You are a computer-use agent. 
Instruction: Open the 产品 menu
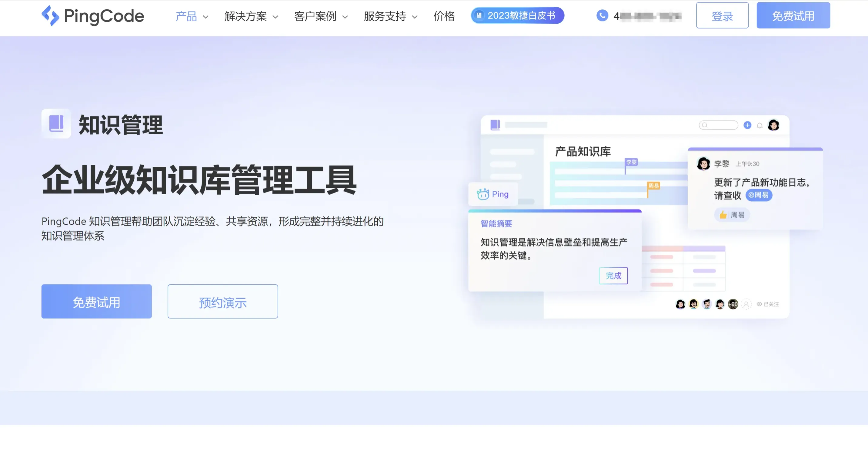tap(186, 16)
